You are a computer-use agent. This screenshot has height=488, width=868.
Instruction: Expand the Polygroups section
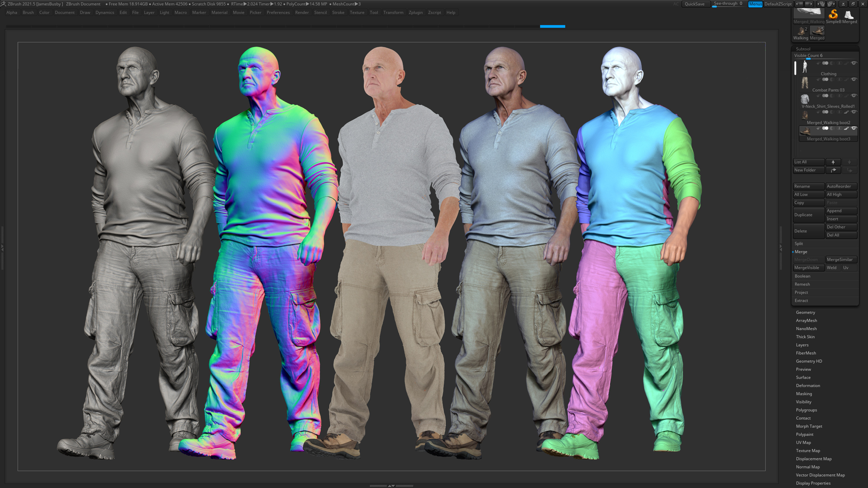click(806, 410)
